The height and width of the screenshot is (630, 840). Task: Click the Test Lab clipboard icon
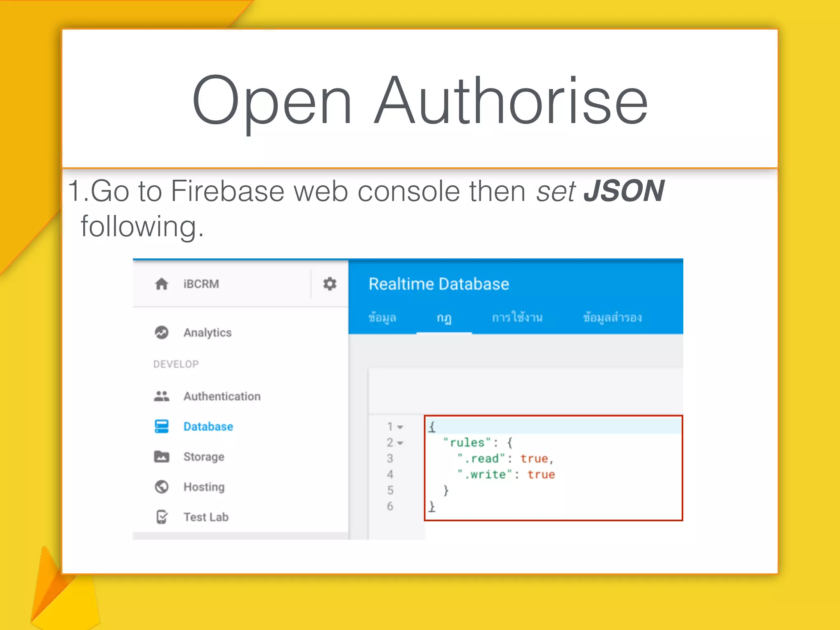coord(162,517)
